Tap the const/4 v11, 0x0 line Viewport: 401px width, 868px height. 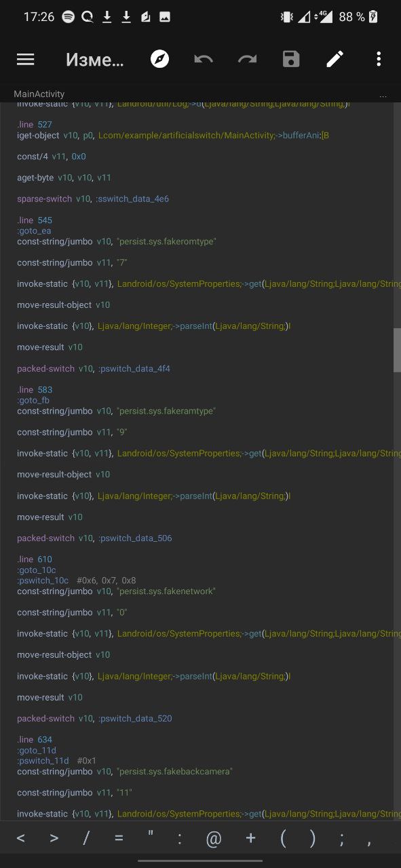pos(52,157)
